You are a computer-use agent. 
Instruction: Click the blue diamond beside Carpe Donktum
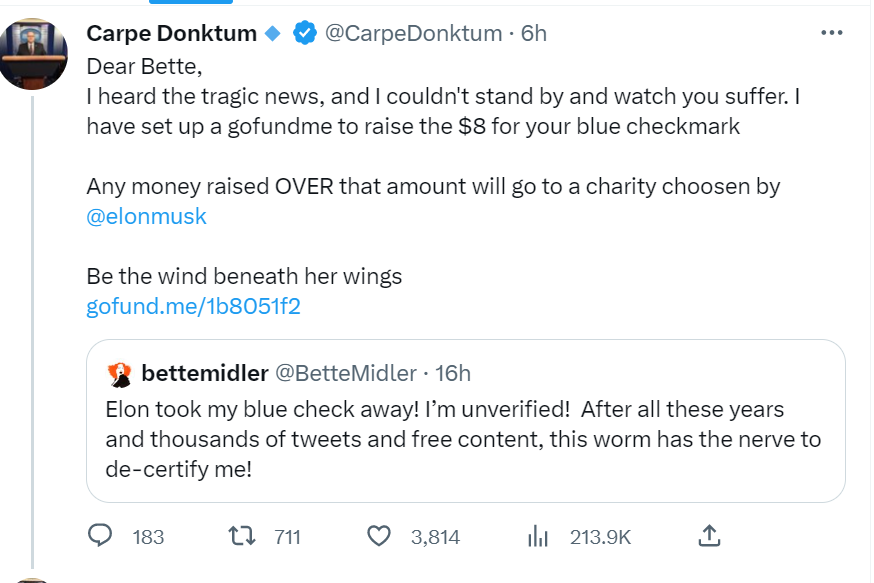point(273,33)
